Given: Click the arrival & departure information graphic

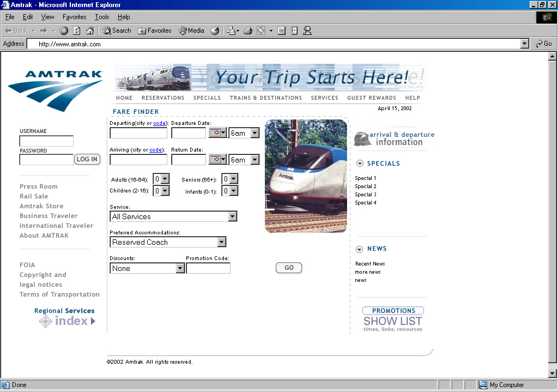Looking at the screenshot, I should pos(395,138).
